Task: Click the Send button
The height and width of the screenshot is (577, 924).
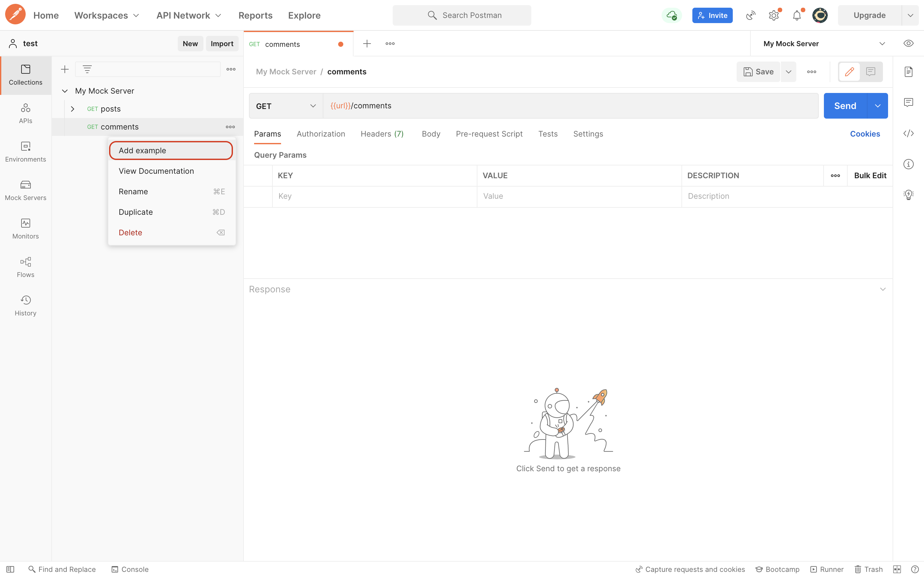Action: [x=844, y=106]
